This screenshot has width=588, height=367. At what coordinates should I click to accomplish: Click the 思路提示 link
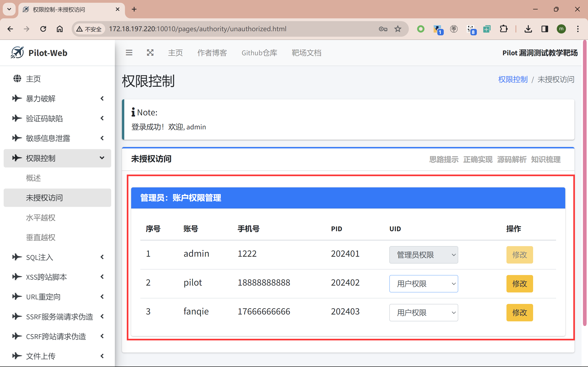pyautogui.click(x=444, y=159)
